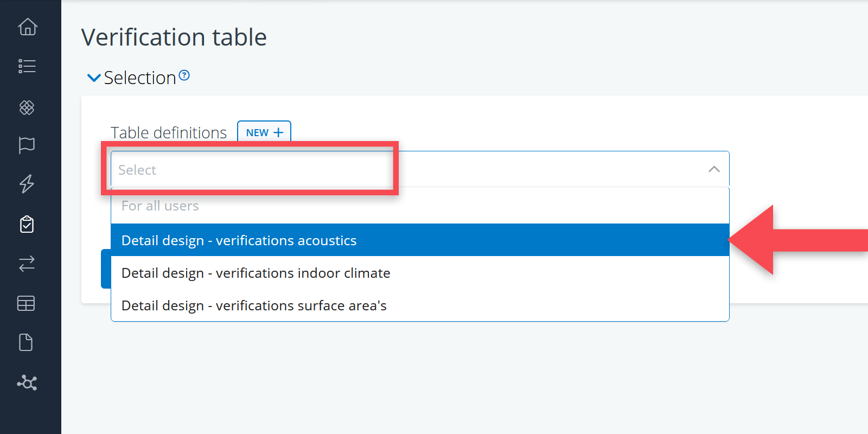This screenshot has height=434, width=868.
Task: Choose Detail design - verifications indoor climate
Action: 256,273
